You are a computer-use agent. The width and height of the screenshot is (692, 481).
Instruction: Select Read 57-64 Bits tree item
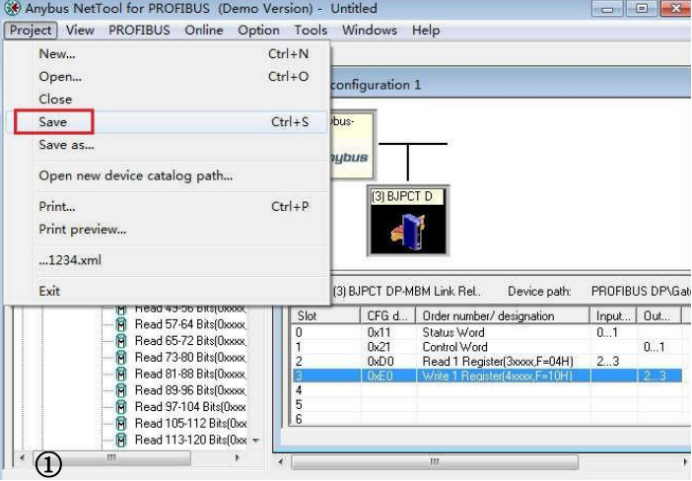190,325
